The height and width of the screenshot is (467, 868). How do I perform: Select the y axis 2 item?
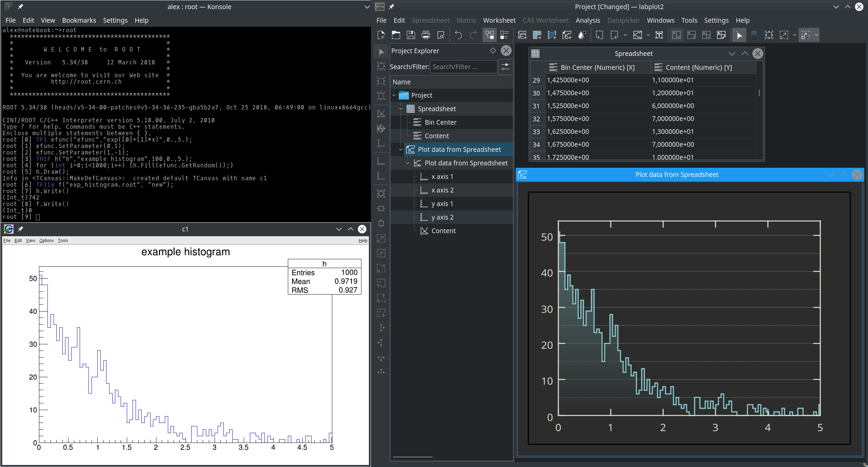click(442, 217)
